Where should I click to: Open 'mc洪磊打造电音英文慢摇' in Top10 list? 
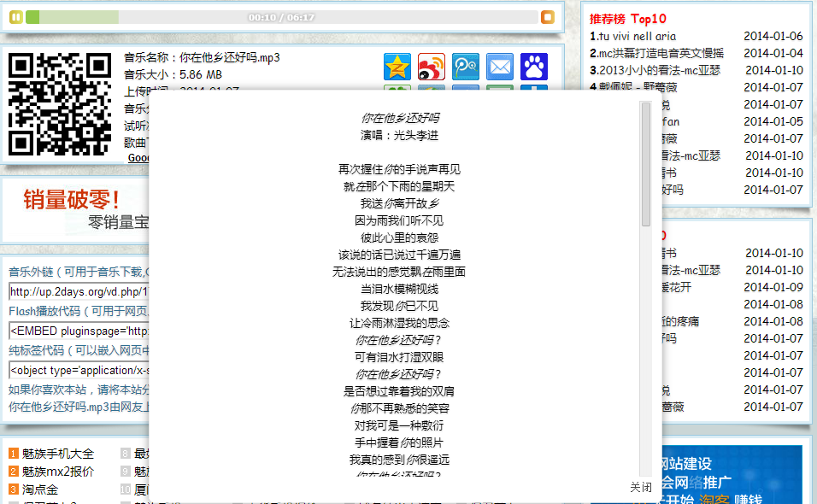pyautogui.click(x=661, y=53)
